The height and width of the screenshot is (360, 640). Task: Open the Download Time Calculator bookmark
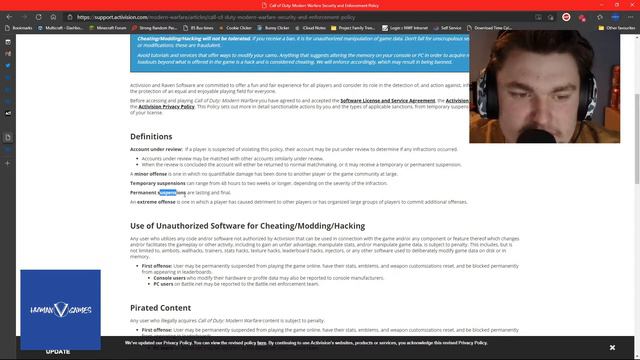click(x=489, y=28)
